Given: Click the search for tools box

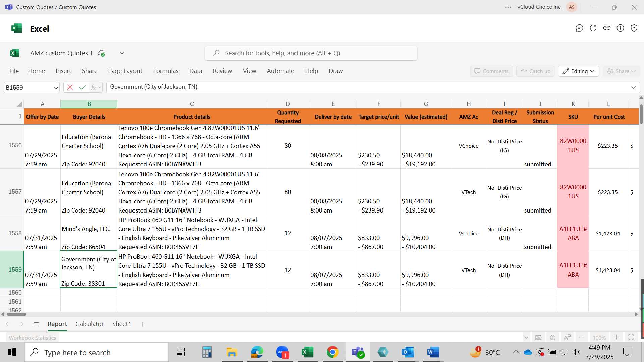Looking at the screenshot, I should pos(311,53).
